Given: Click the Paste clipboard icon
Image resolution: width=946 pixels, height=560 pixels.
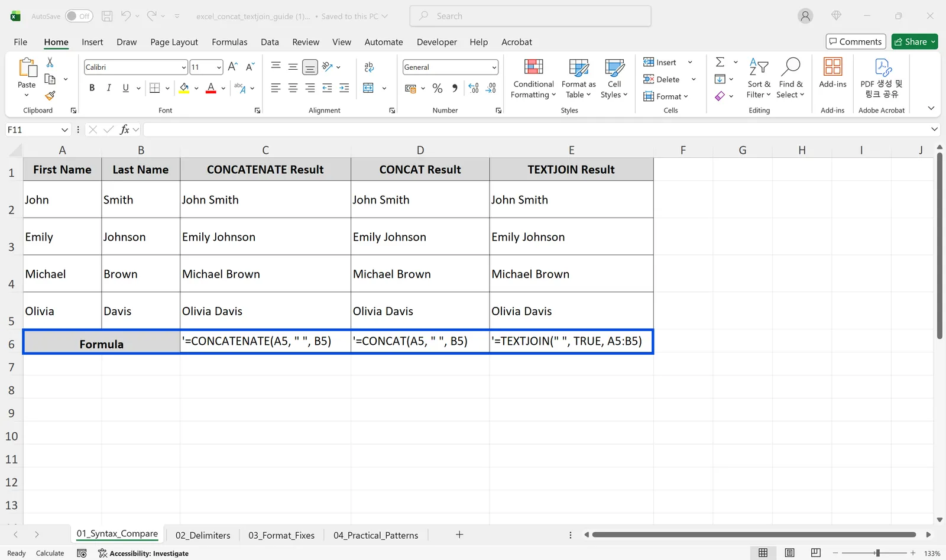Looking at the screenshot, I should [x=27, y=67].
